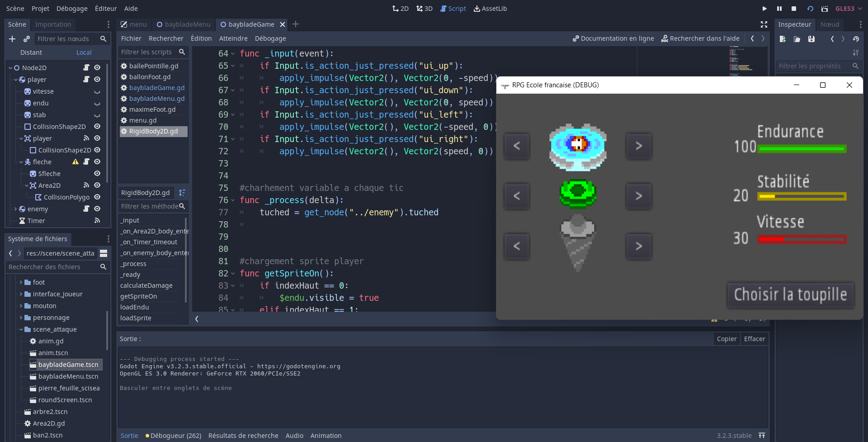The image size is (868, 442).
Task: Toggle visibility of CollisionPolygon node
Action: click(x=97, y=197)
